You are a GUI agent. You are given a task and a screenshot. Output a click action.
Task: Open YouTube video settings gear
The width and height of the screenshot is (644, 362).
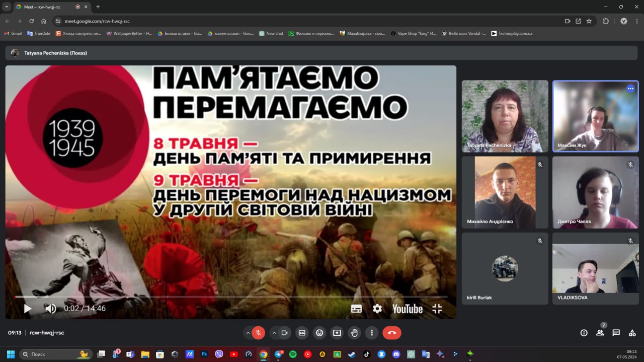(x=377, y=309)
